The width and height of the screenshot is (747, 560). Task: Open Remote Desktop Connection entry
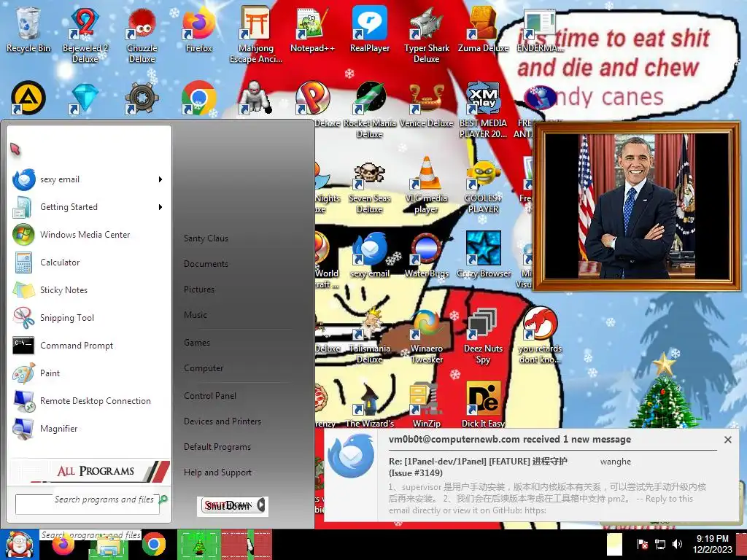click(x=88, y=401)
